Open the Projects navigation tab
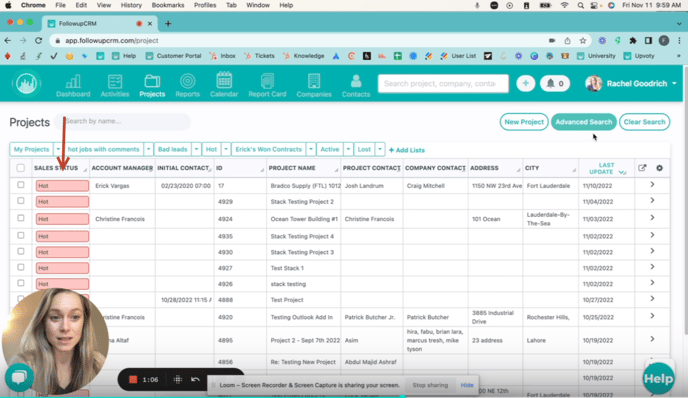The width and height of the screenshot is (688, 398). click(x=152, y=85)
